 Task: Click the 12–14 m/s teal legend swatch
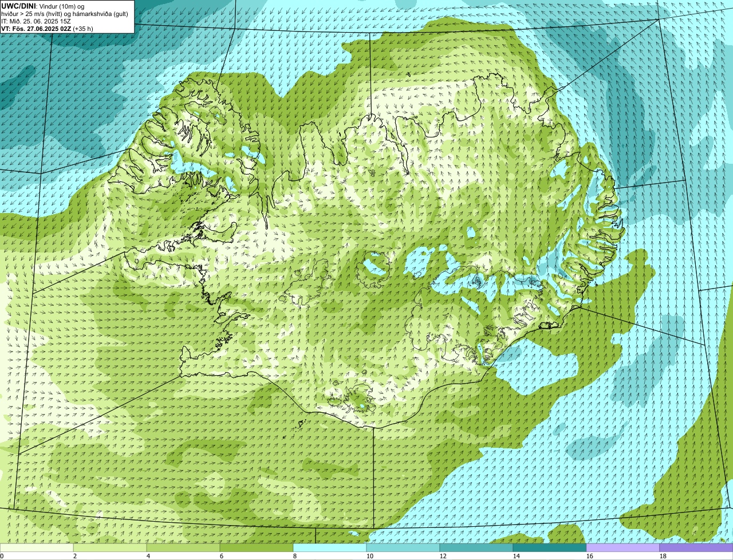[476, 548]
